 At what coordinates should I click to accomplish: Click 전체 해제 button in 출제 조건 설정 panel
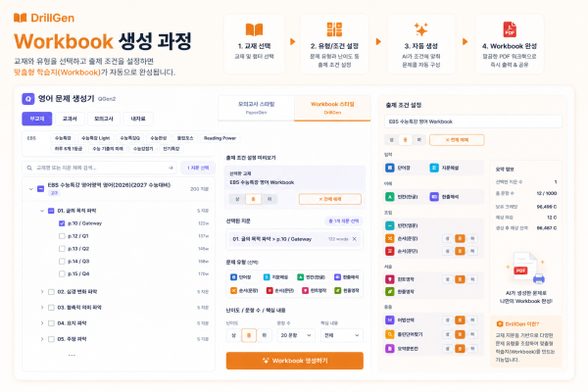pyautogui.click(x=457, y=140)
